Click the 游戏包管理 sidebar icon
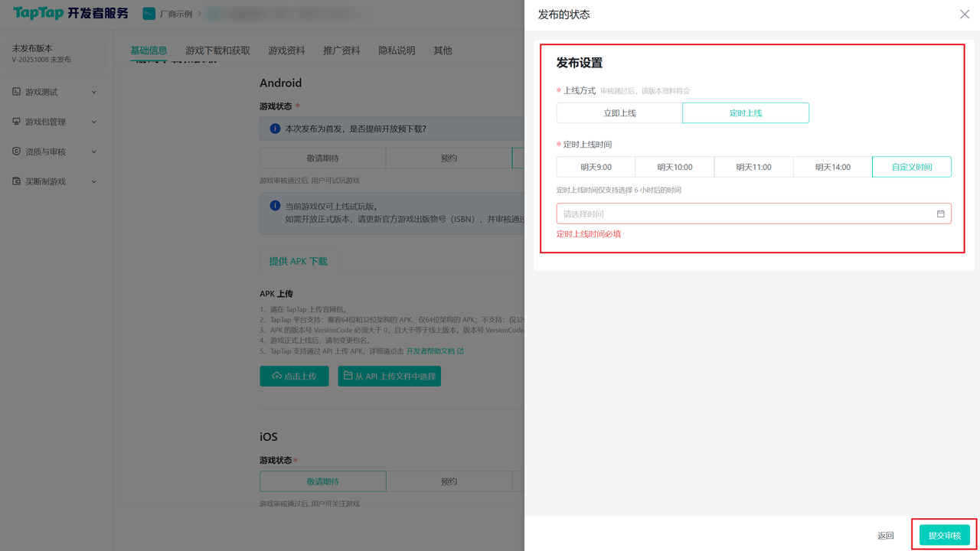 17,122
